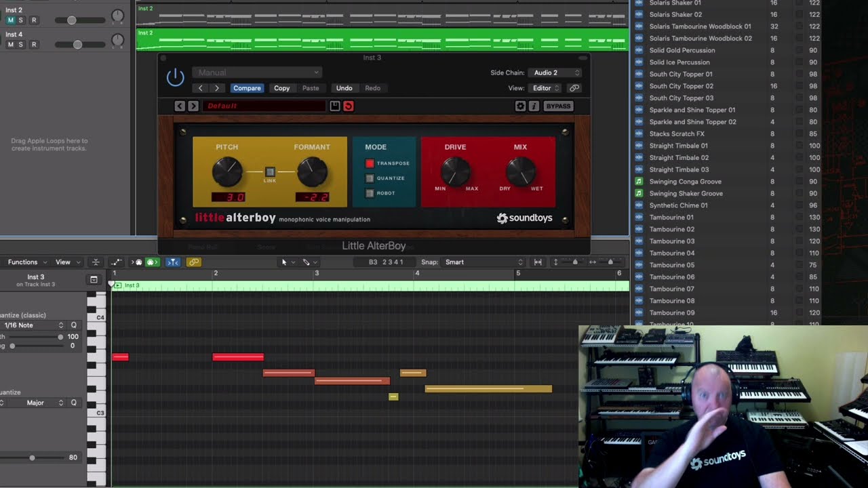Open the Snap Smart dropdown

point(483,262)
